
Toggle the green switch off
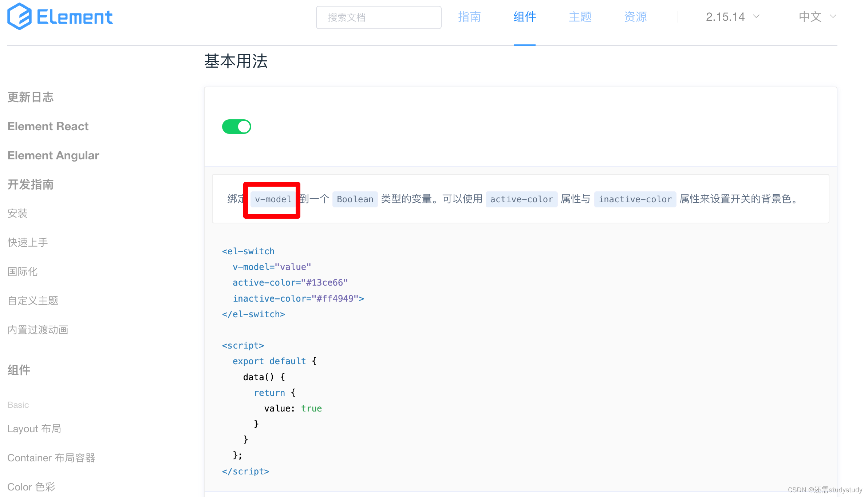tap(237, 127)
